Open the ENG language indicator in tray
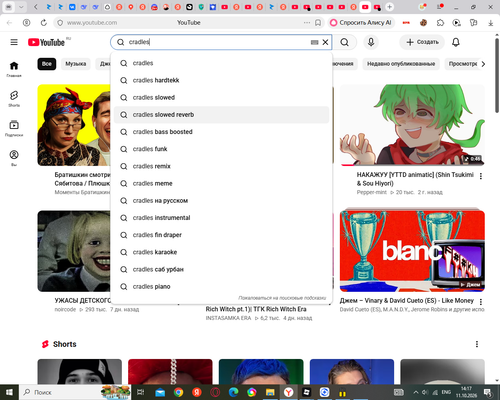 pyautogui.click(x=446, y=392)
